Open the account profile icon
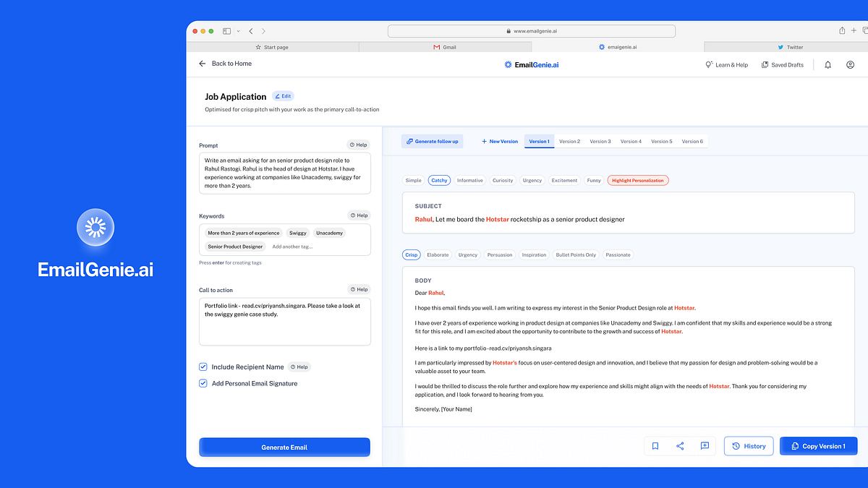This screenshot has height=488, width=868. pyautogui.click(x=851, y=64)
